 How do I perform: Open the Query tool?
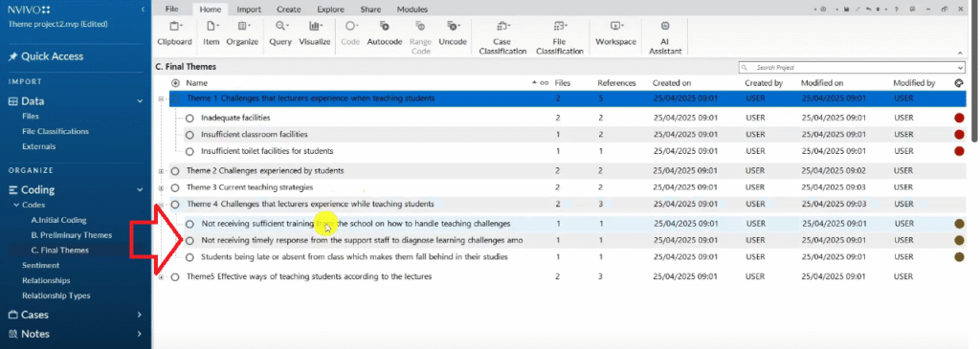coord(280,33)
